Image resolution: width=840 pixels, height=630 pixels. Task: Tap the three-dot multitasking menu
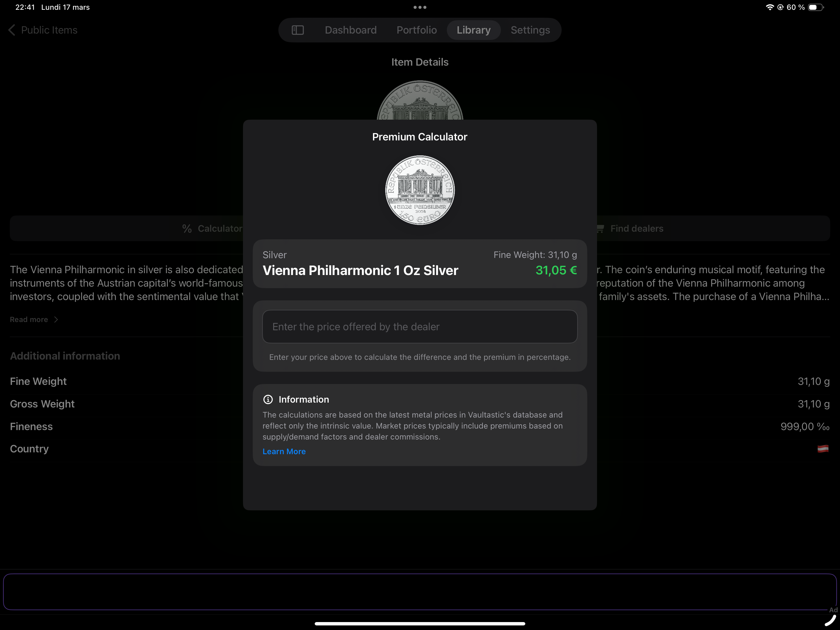click(x=420, y=7)
